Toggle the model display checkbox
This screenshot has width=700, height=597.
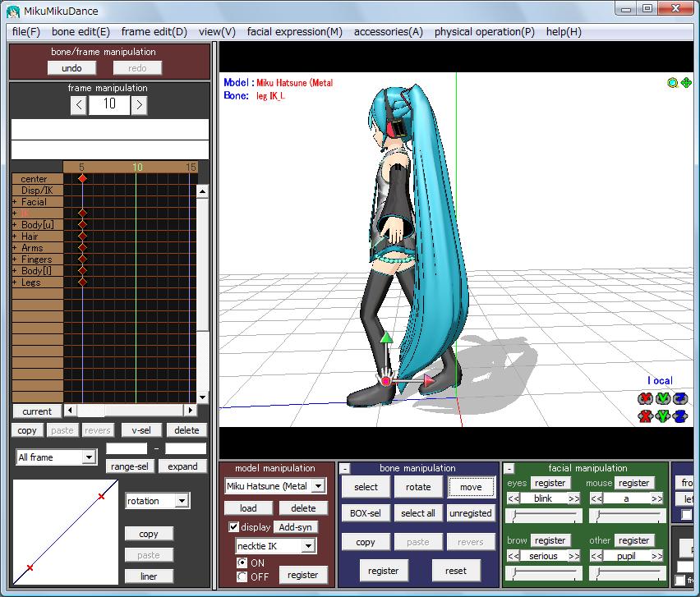click(x=233, y=527)
